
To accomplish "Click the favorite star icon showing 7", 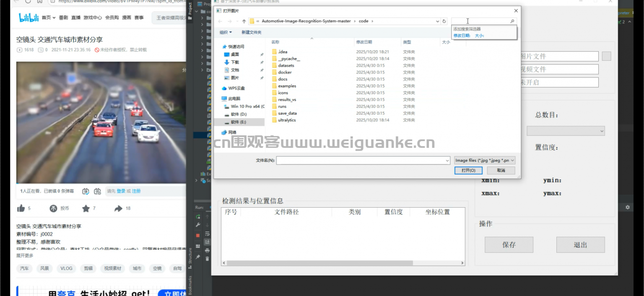I will point(86,208).
